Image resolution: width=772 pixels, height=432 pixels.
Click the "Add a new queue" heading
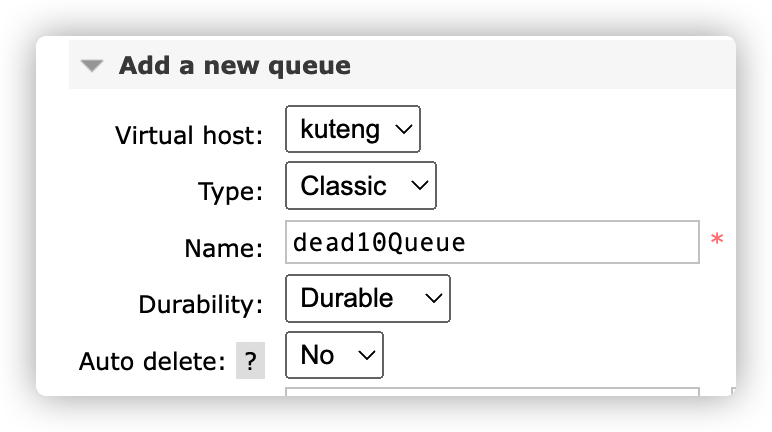(234, 67)
